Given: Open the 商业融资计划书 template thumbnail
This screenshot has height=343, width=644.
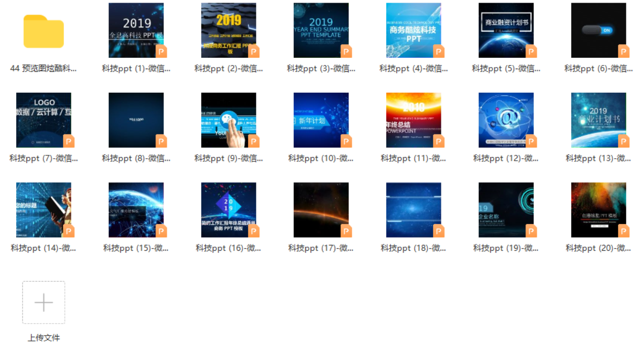Looking at the screenshot, I should pyautogui.click(x=506, y=30).
